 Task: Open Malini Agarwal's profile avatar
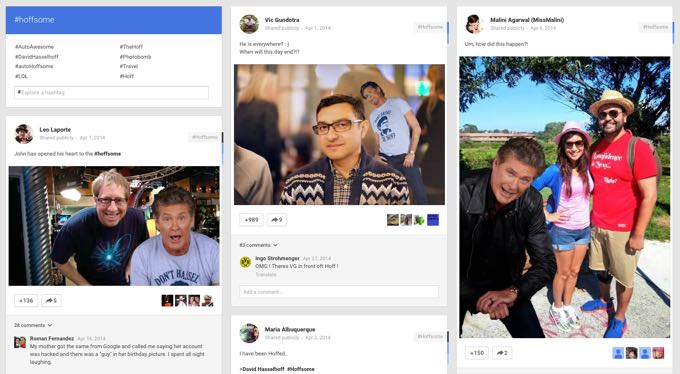click(474, 24)
